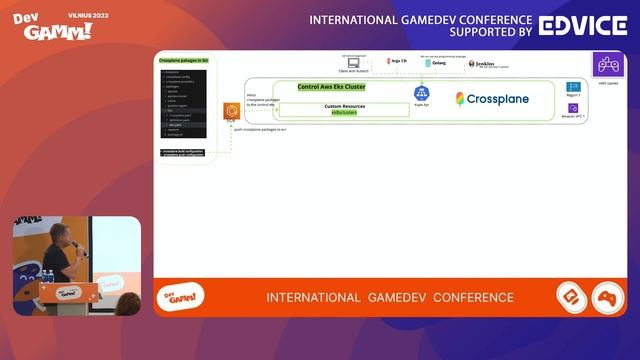This screenshot has height=360, width=640.
Task: Click the Golang gopher icon
Action: (x=428, y=63)
